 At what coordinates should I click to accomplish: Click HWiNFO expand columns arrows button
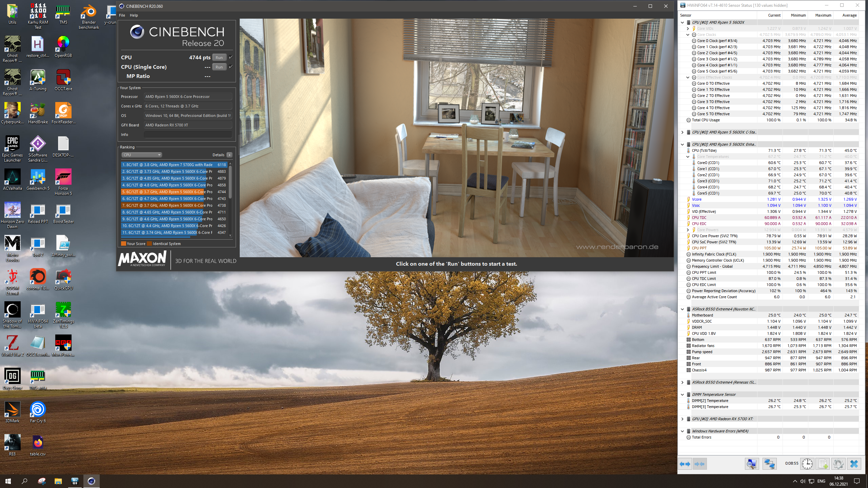point(685,464)
